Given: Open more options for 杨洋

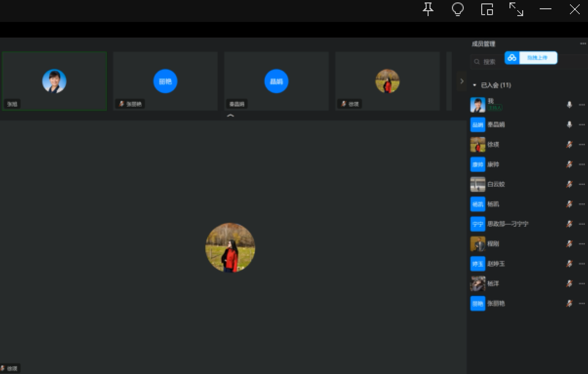Looking at the screenshot, I should click(582, 283).
